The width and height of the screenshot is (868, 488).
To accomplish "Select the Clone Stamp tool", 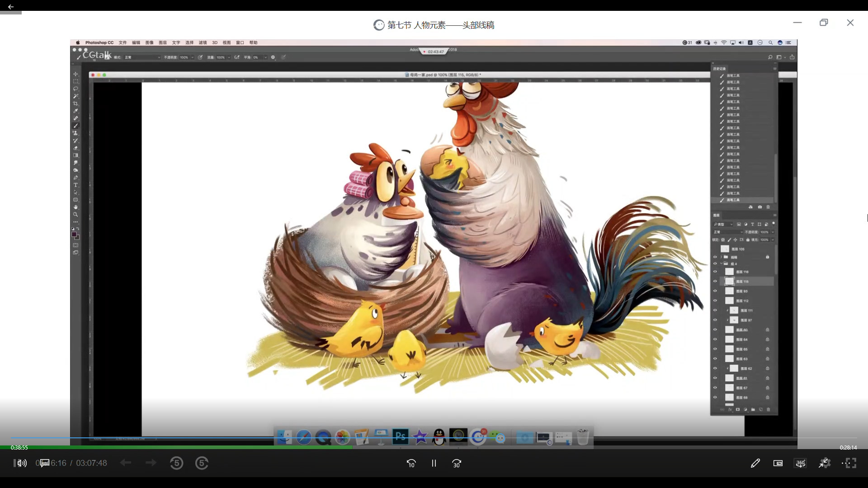I will pos(75,133).
